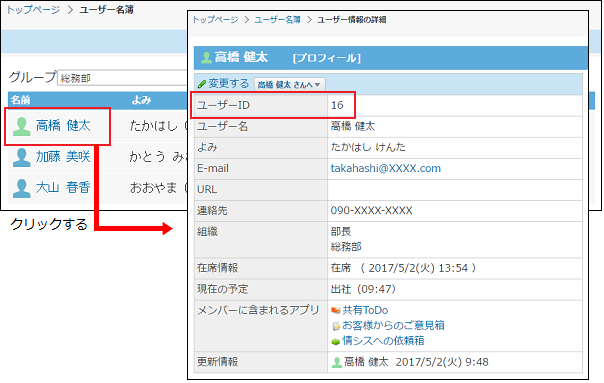Viewport: 604px width, 383px height.
Task: Open 大山 春香 user details
Action: [x=63, y=188]
